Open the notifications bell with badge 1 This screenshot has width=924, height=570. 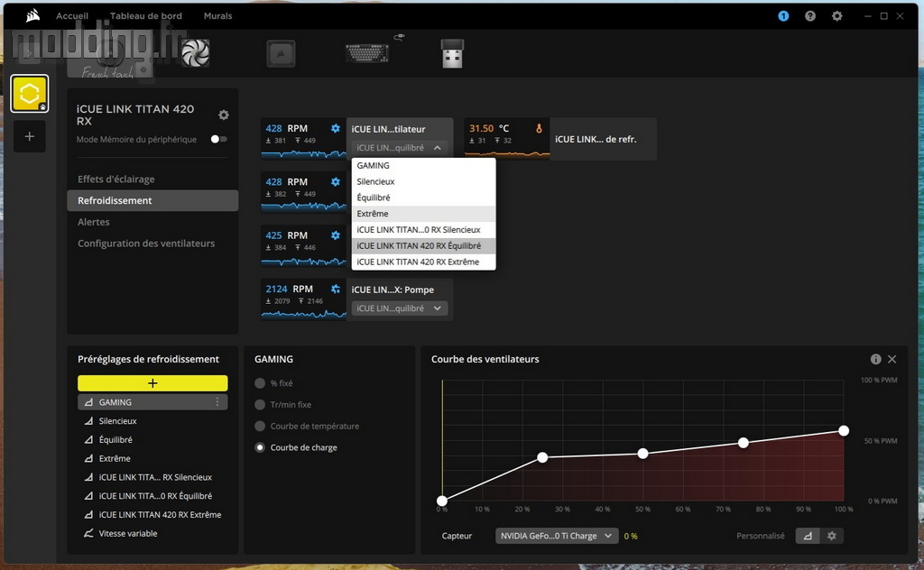tap(783, 16)
